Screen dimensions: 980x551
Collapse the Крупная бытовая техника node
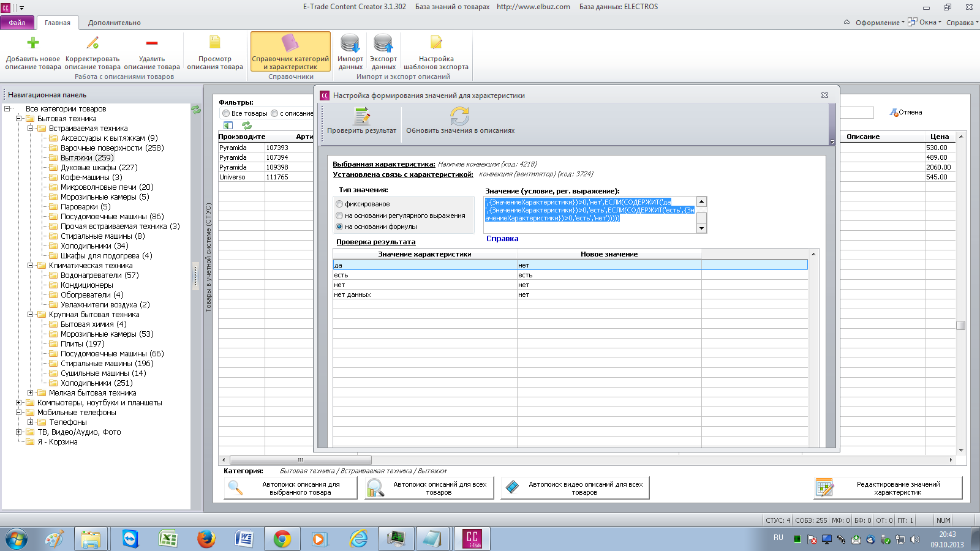tap(30, 315)
